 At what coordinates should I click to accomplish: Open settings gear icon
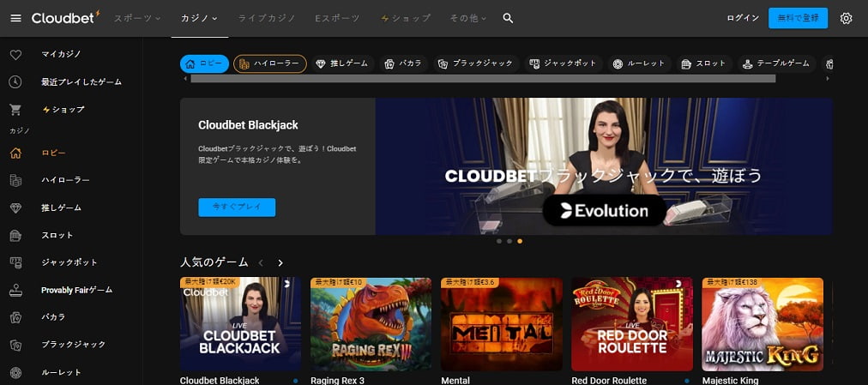point(846,18)
